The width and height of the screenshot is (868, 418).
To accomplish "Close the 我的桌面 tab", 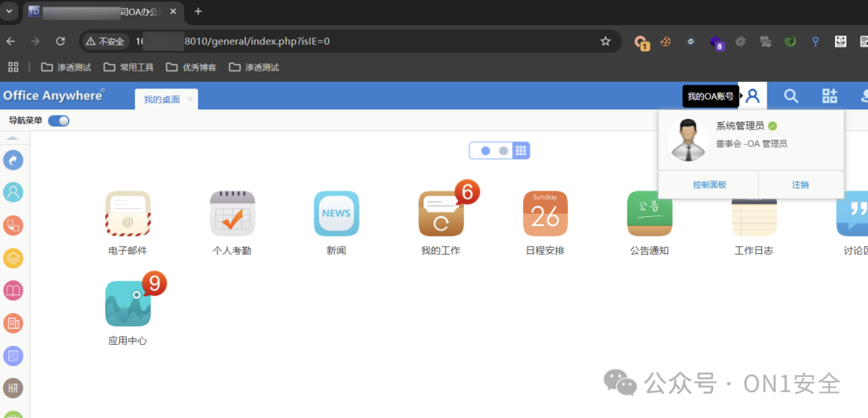I will pos(190,99).
